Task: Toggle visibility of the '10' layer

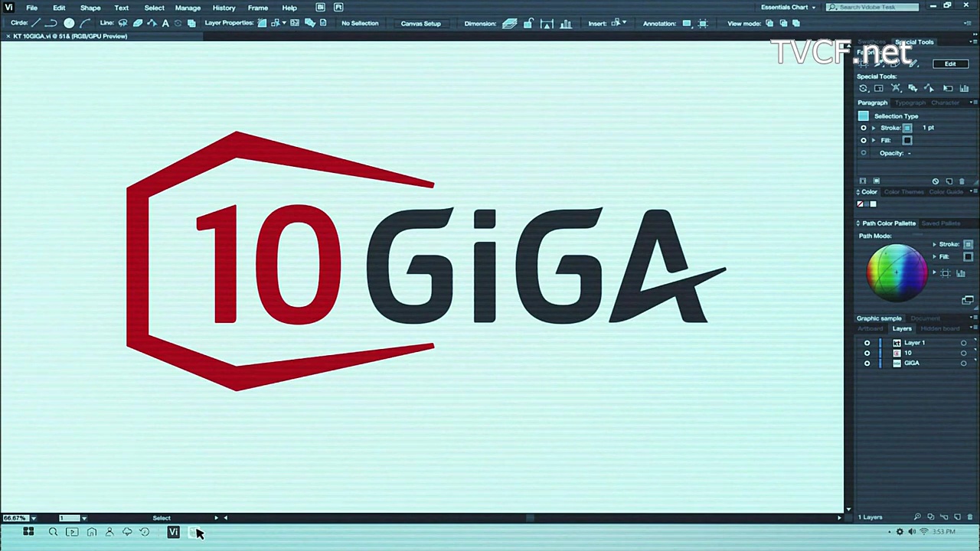Action: (867, 353)
